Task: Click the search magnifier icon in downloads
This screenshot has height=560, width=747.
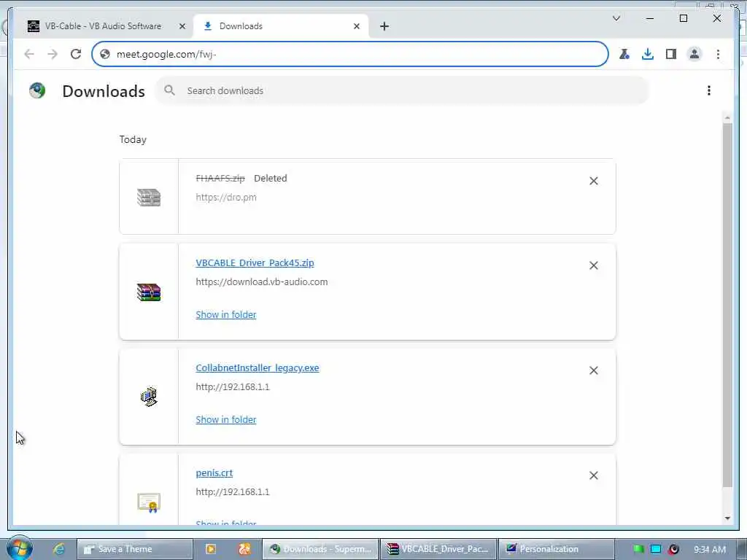Action: tap(169, 90)
